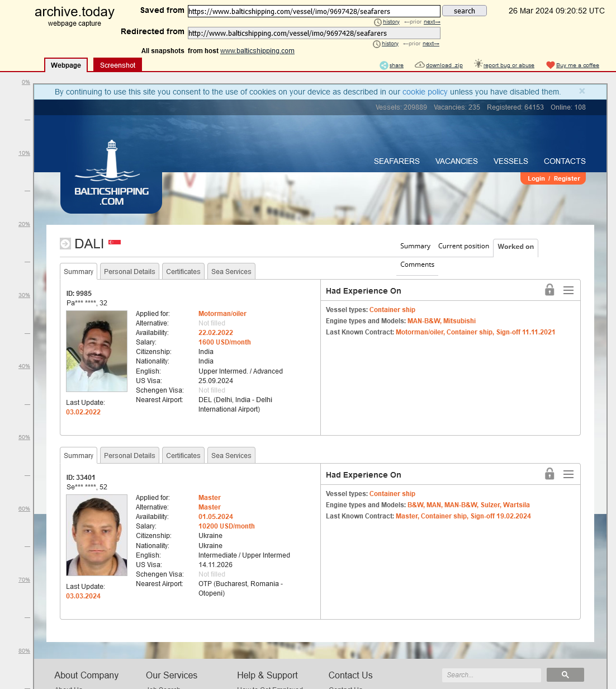
Task: Click the Redirected from URL field
Action: (x=314, y=33)
